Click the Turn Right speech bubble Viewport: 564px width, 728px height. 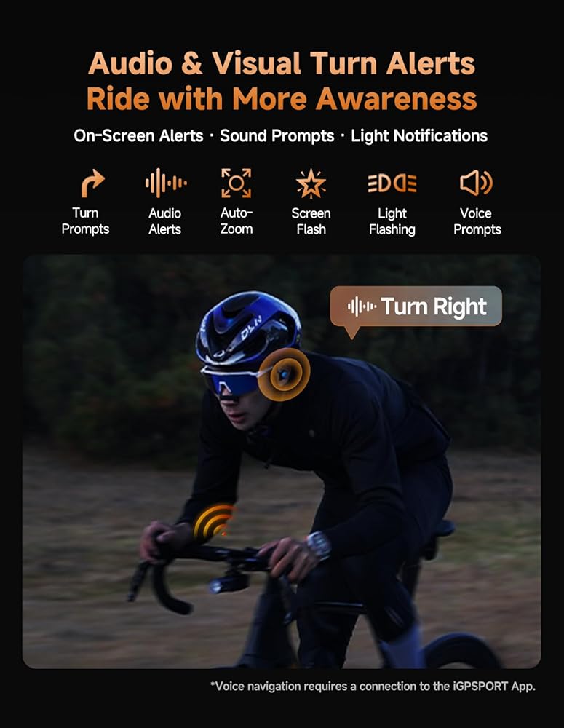click(416, 307)
